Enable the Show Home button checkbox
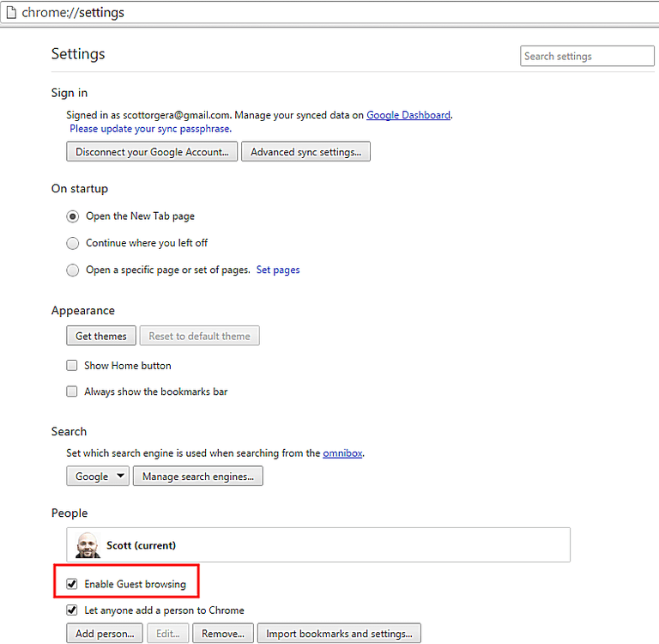 click(x=72, y=366)
